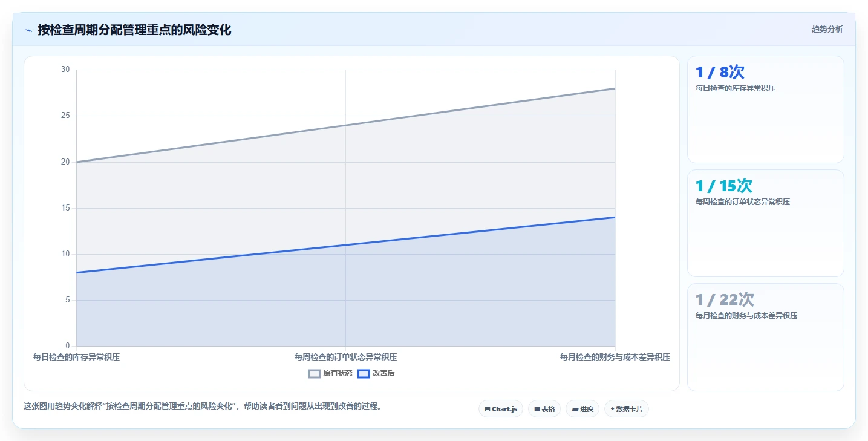Image resolution: width=868 pixels, height=441 pixels.
Task: Click the 30 value on y-axis
Action: click(65, 70)
